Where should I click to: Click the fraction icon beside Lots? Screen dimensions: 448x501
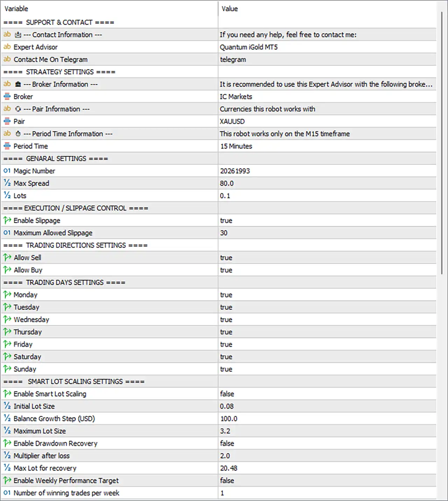7,195
